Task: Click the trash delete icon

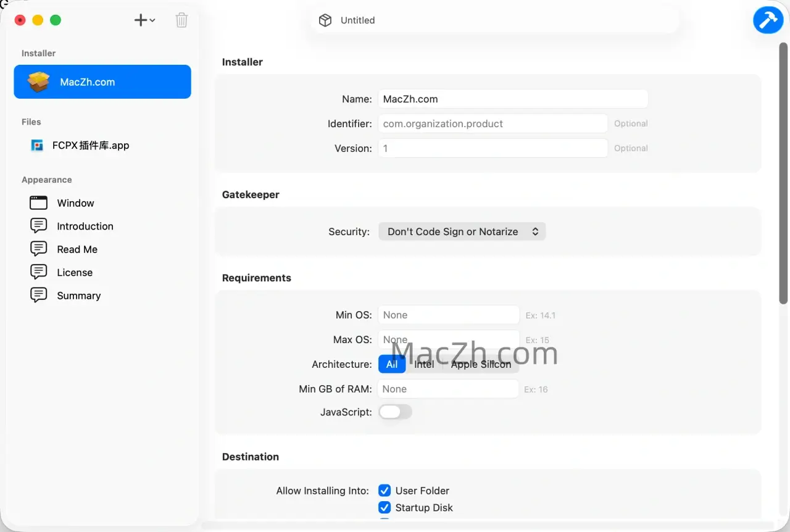Action: pyautogui.click(x=181, y=20)
